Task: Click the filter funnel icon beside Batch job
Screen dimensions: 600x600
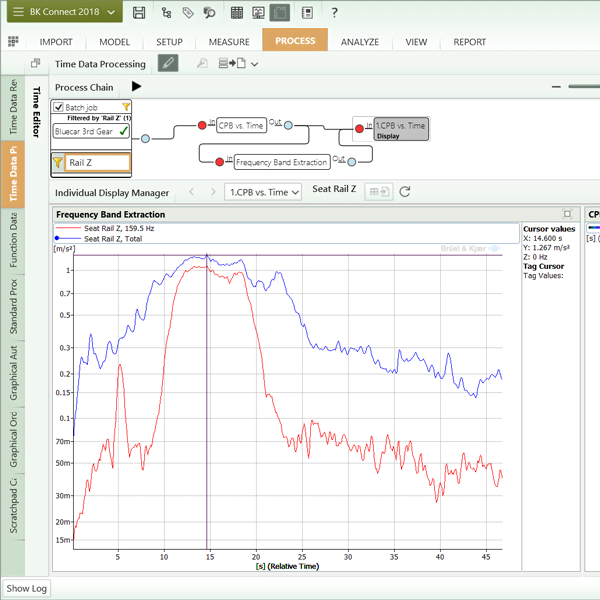Action: pyautogui.click(x=125, y=106)
